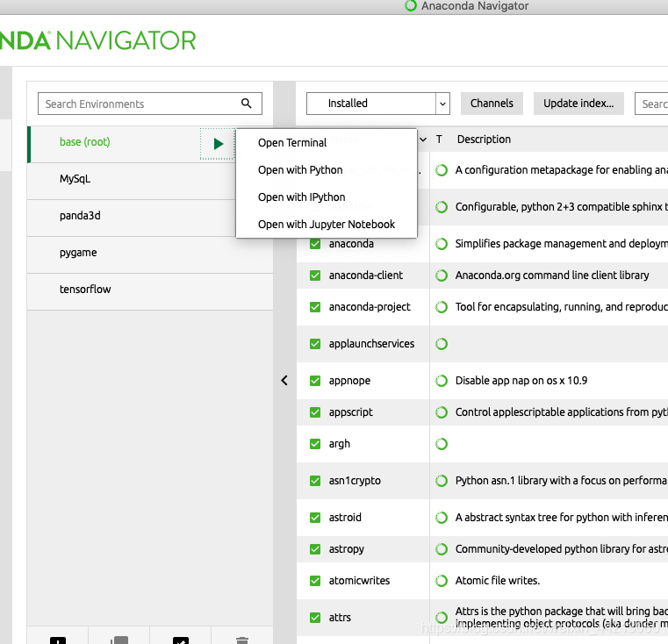Click the status circle in the anaconda-project row

coord(442,307)
